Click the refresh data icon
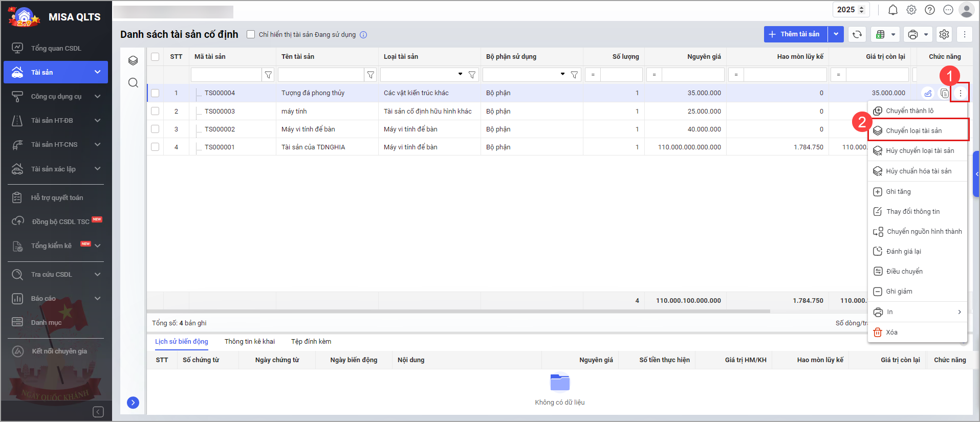This screenshot has width=980, height=422. click(857, 34)
